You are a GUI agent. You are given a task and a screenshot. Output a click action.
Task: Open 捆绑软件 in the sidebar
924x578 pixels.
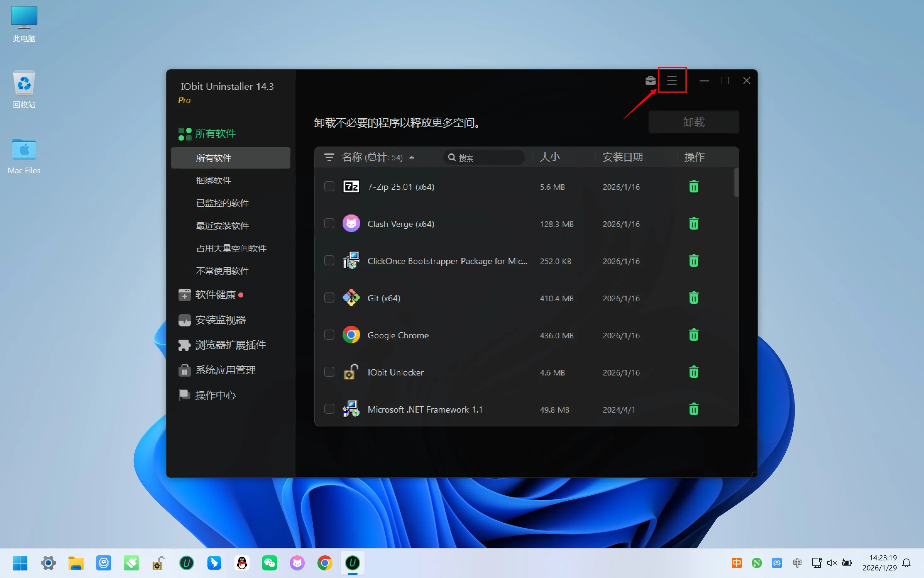[213, 181]
